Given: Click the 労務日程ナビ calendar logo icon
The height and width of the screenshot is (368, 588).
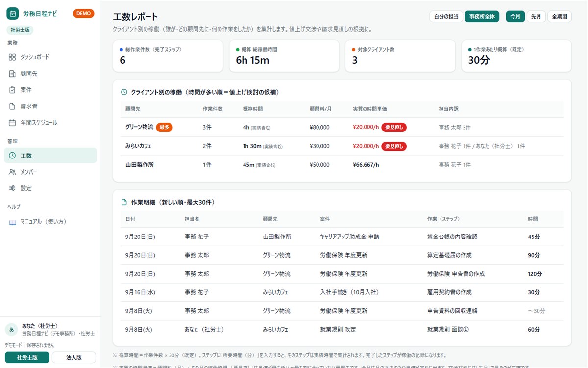Looking at the screenshot, I should tap(12, 14).
